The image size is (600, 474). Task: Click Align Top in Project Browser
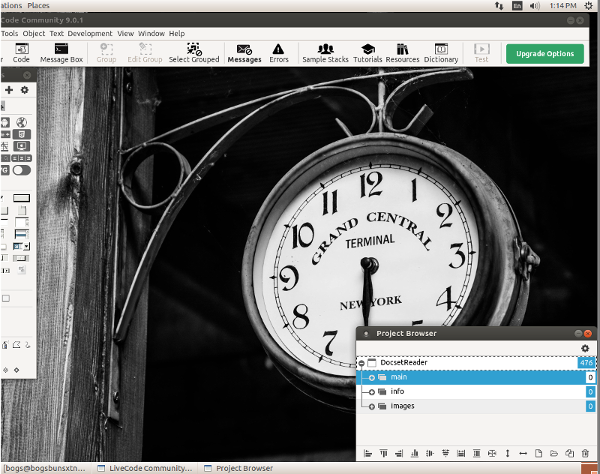383,453
